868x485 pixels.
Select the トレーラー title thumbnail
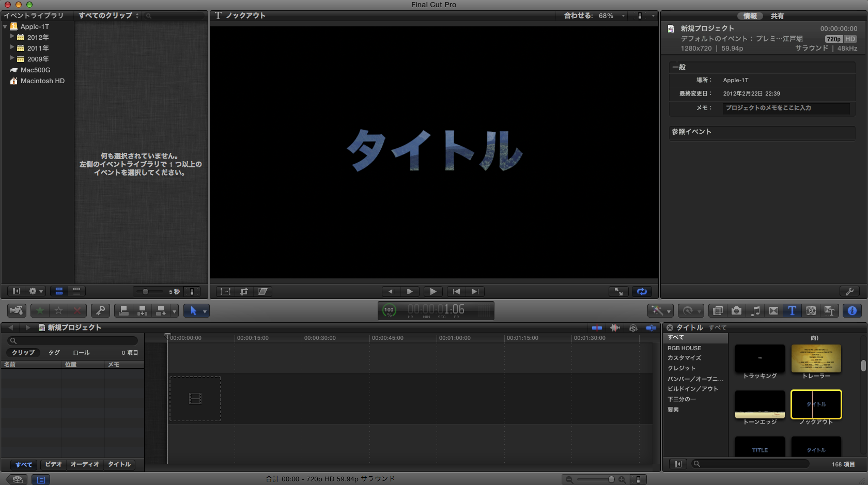tap(816, 358)
